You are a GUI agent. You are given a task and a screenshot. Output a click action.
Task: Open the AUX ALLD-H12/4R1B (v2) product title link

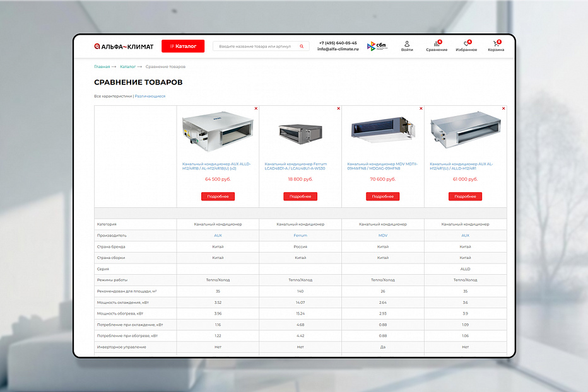point(216,166)
